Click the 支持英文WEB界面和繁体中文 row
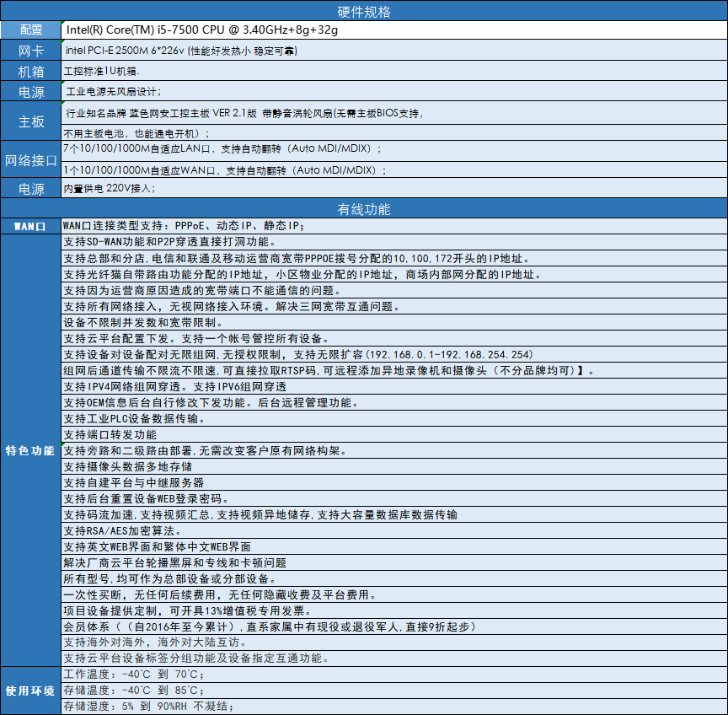Viewport: 728px width, 715px height. pyautogui.click(x=394, y=547)
